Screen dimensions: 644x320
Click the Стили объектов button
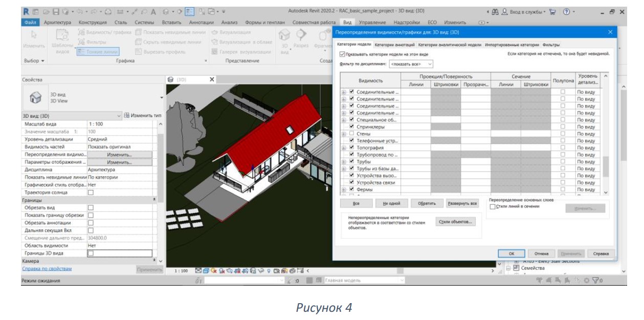tap(456, 222)
